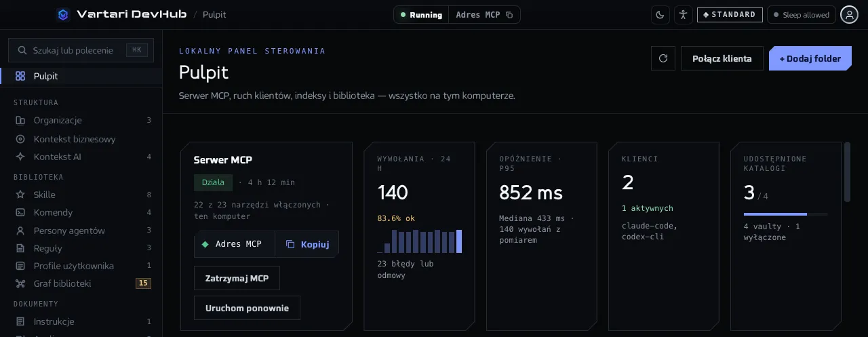Click the Adres MCP diamond field

[x=235, y=244]
